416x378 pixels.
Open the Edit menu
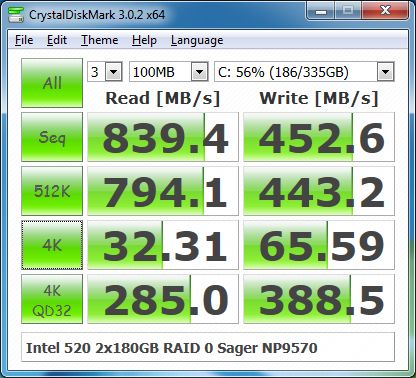pos(57,40)
